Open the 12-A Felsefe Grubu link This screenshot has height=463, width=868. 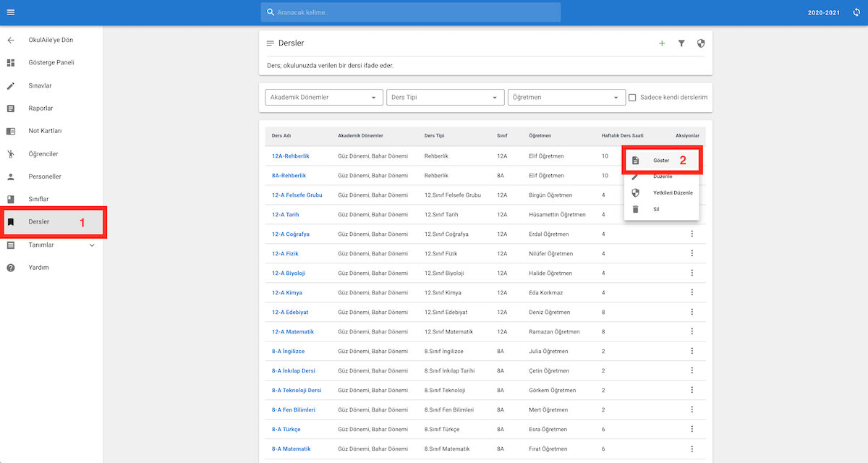(x=297, y=195)
